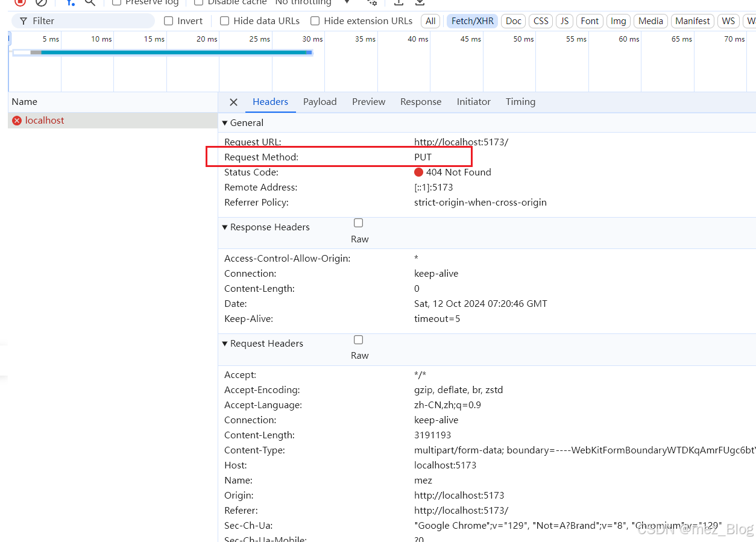
Task: Click the search magnifier icon in the toolbar
Action: [x=90, y=2]
